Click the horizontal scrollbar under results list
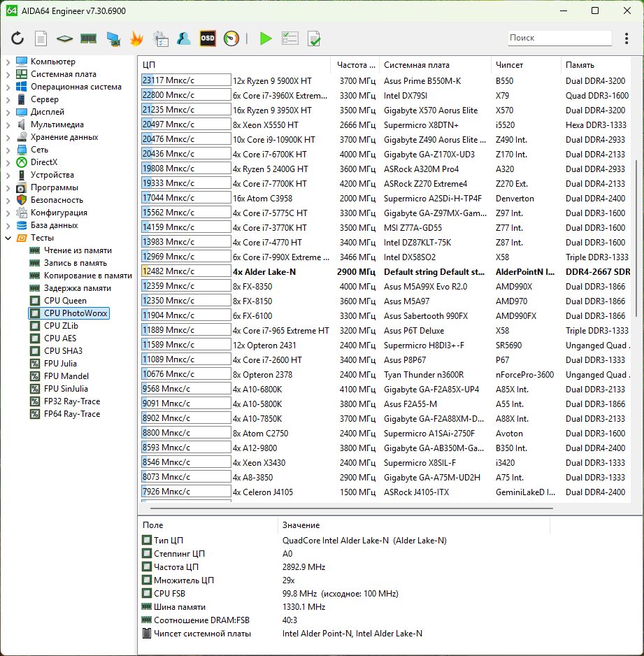 350,509
